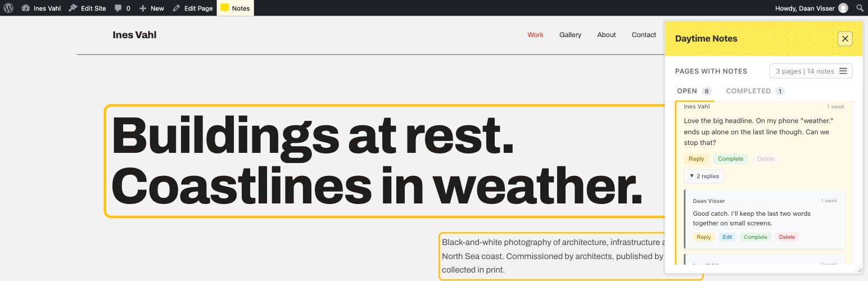Viewport: 868px width, 281px height.
Task: Click the notes panel resize handle
Action: [858, 270]
